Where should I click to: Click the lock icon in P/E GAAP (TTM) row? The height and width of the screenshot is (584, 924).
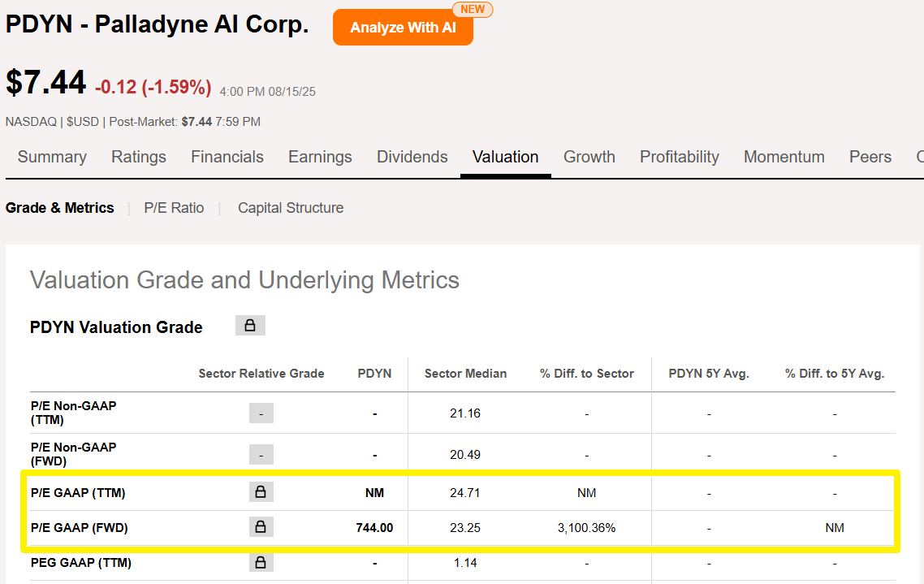coord(261,491)
